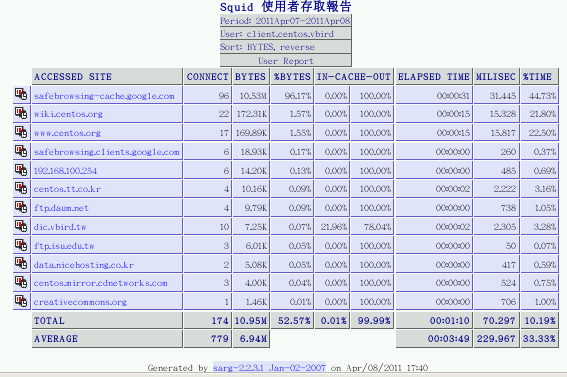Viewport: 567px width, 377px height.
Task: Click the IN-CACHE-OUT column header
Action: coord(354,77)
